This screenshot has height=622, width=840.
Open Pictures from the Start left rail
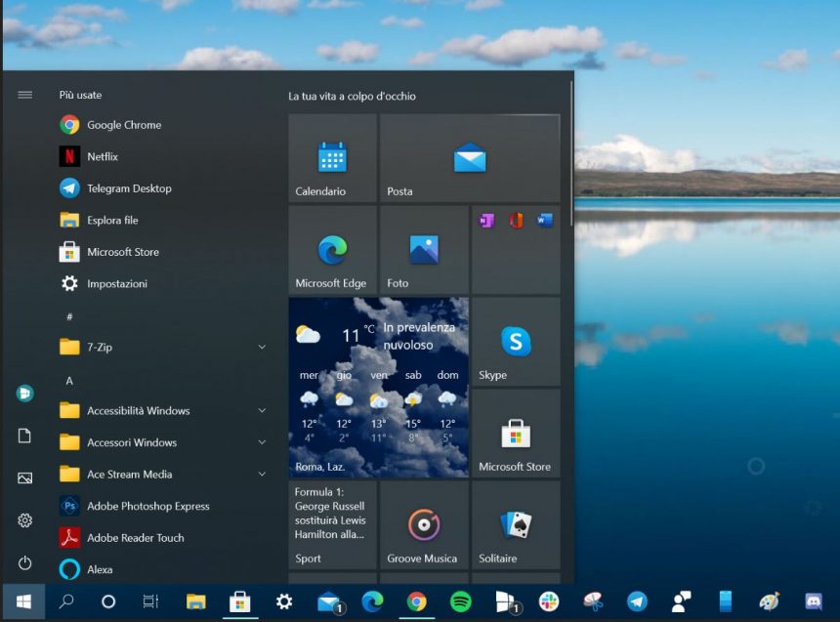[x=24, y=477]
